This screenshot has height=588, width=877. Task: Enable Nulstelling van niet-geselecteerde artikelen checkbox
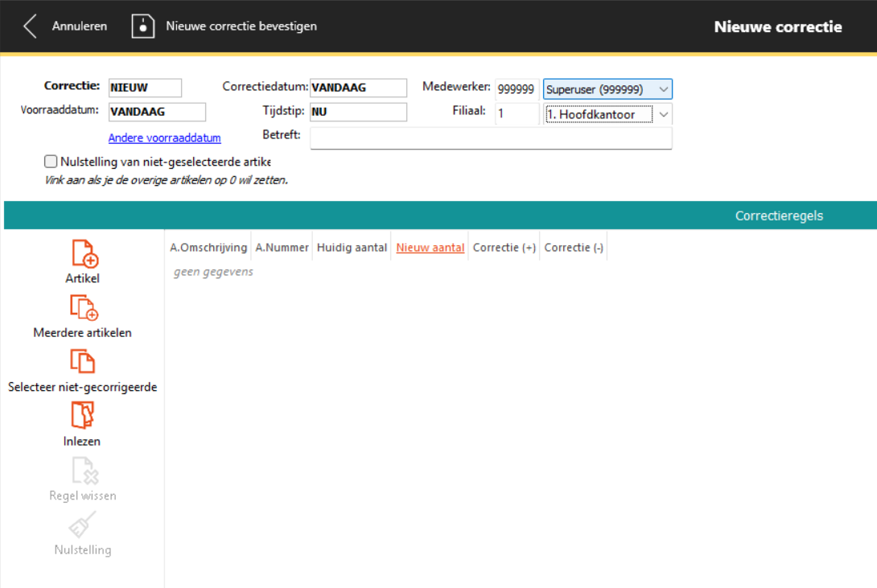click(51, 162)
